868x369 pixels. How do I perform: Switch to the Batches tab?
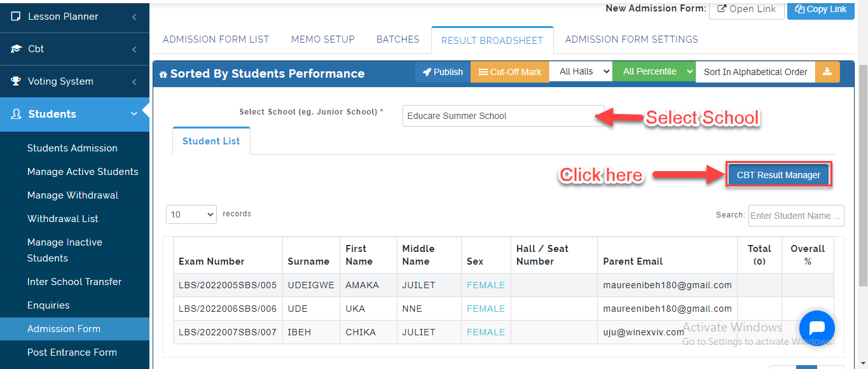tap(398, 39)
